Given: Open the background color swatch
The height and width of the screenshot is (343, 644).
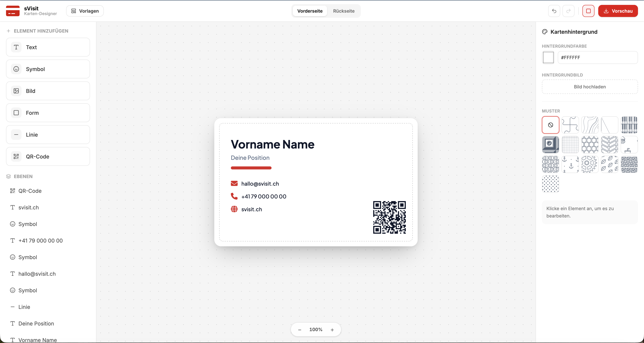Looking at the screenshot, I should click(x=548, y=57).
